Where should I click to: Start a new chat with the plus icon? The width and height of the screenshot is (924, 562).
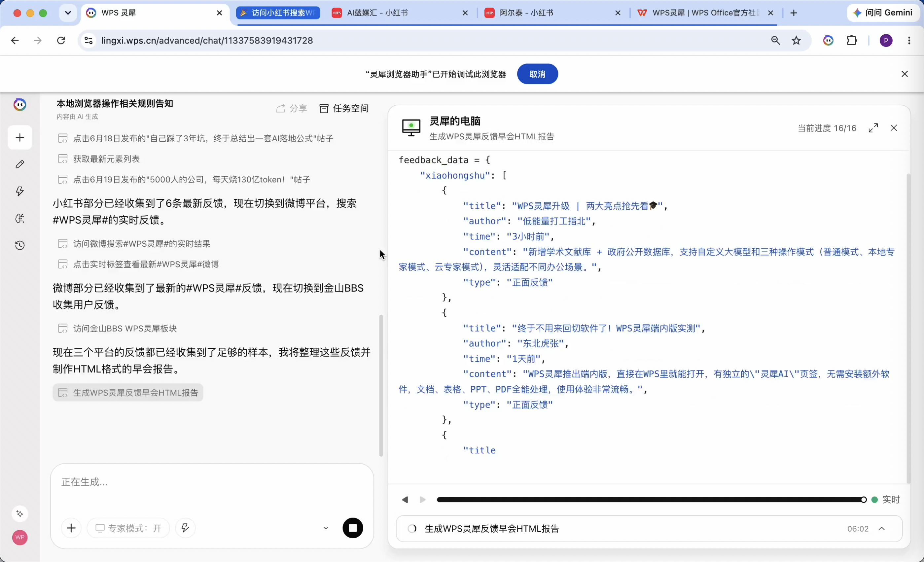click(20, 138)
